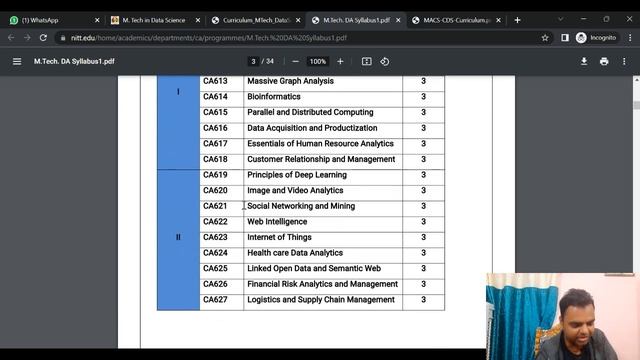Open a new browser tab
640x360 pixels.
[517, 20]
